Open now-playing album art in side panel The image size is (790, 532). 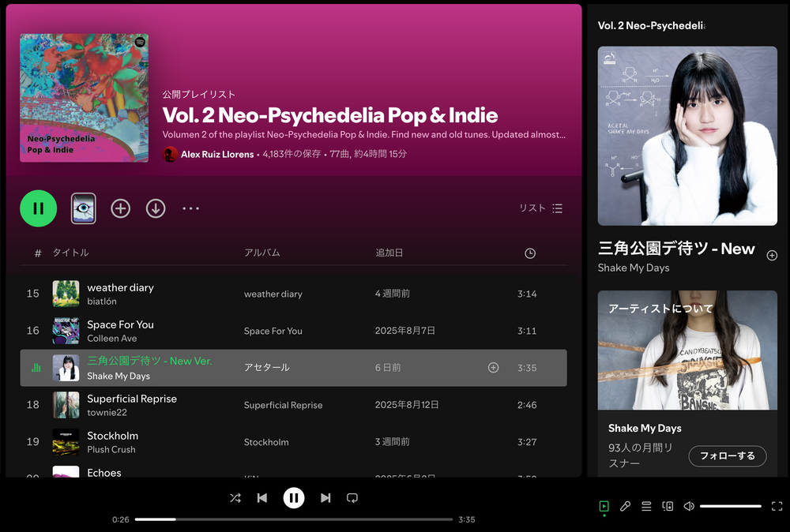[x=687, y=136]
